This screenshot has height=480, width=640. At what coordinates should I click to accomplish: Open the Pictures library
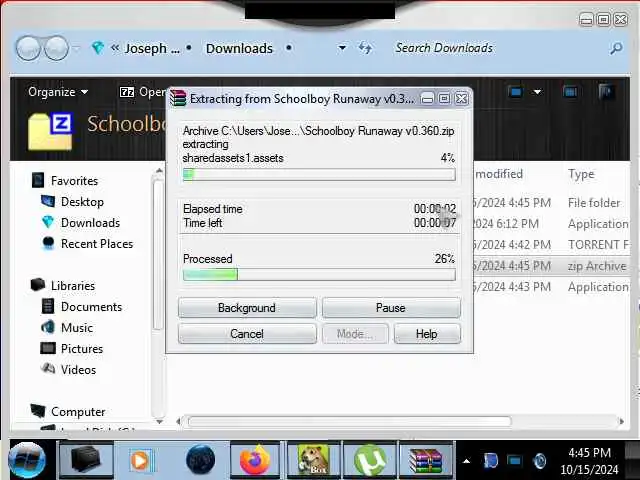tap(82, 349)
